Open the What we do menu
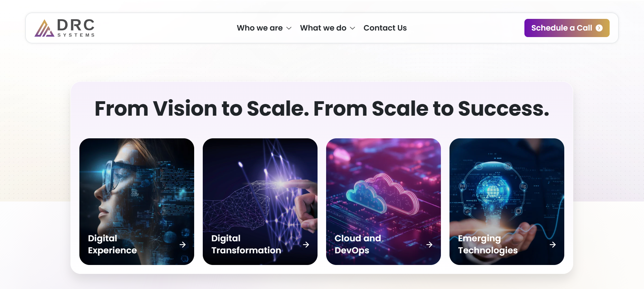Image resolution: width=644 pixels, height=289 pixels. click(323, 28)
